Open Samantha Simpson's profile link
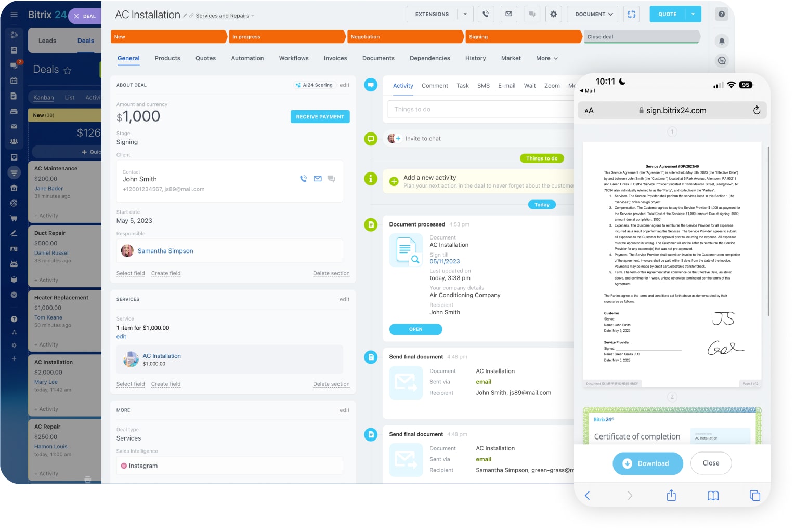This screenshot has width=796, height=532. tap(165, 251)
